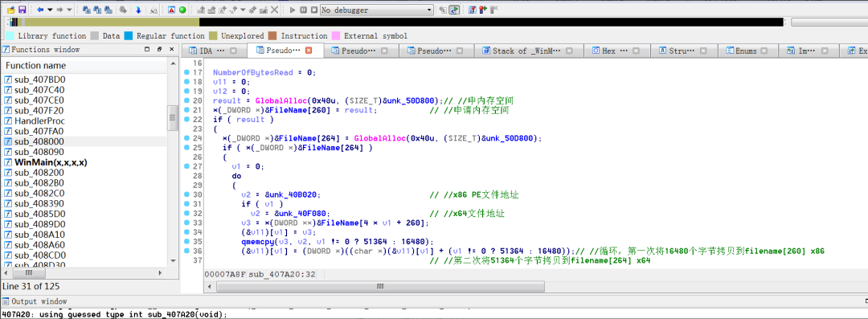This screenshot has width=868, height=319.
Task: Click the save floppy disk icon
Action: point(23,10)
